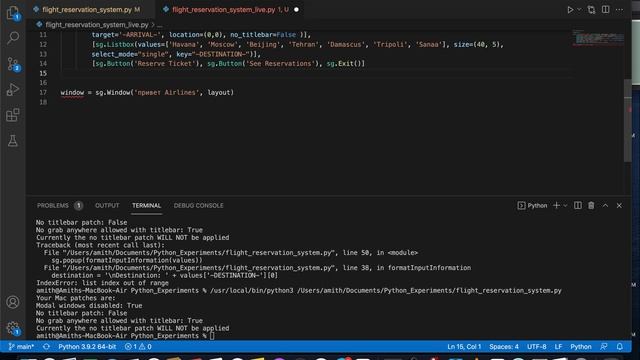
Task: Select the Python terminal label
Action: coord(532,206)
